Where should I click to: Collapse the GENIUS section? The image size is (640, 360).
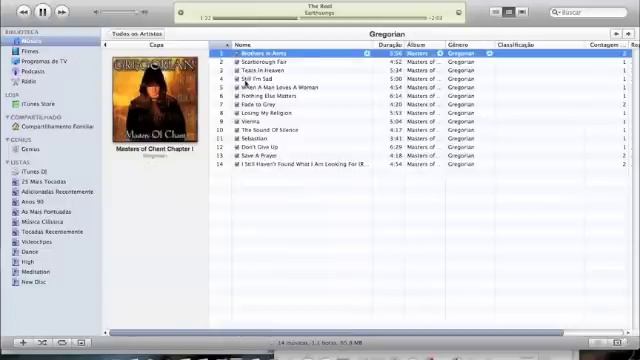point(7,140)
